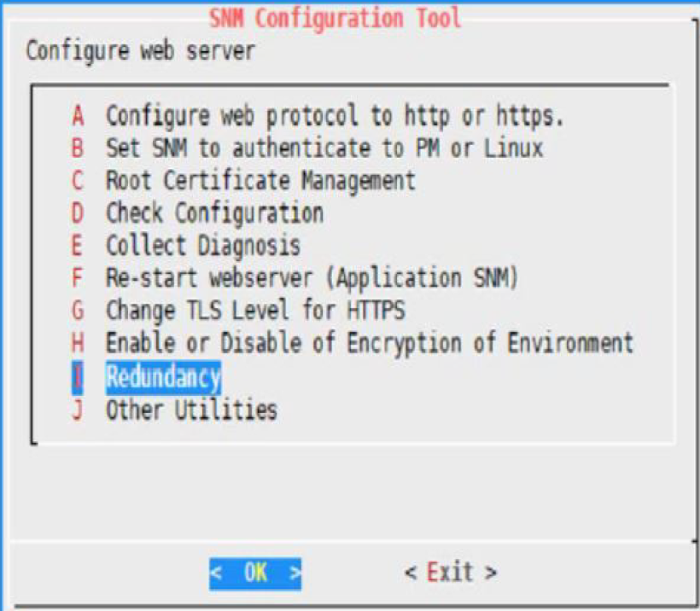Select 'Configure web protocol to http or https'
700x611 pixels.
pos(335,115)
